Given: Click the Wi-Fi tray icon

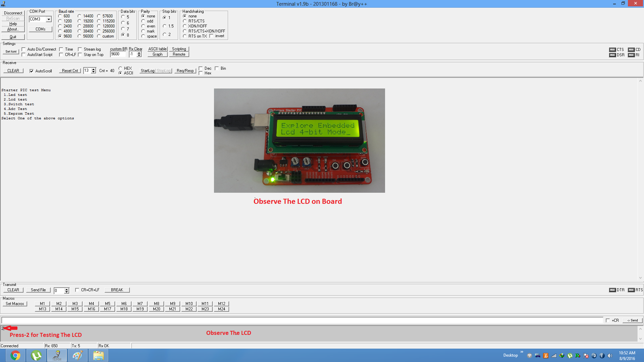Looking at the screenshot, I should click(x=529, y=356).
